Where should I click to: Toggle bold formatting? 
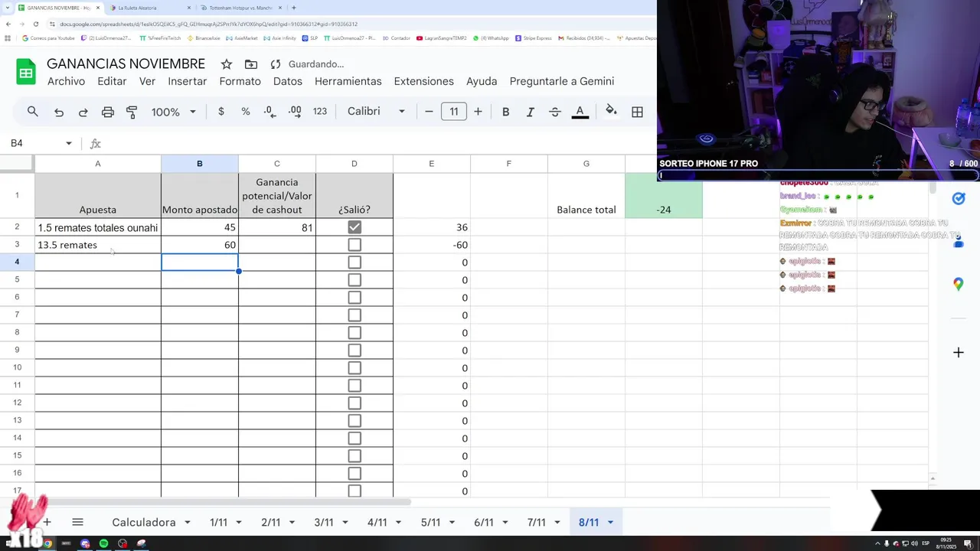coord(505,112)
